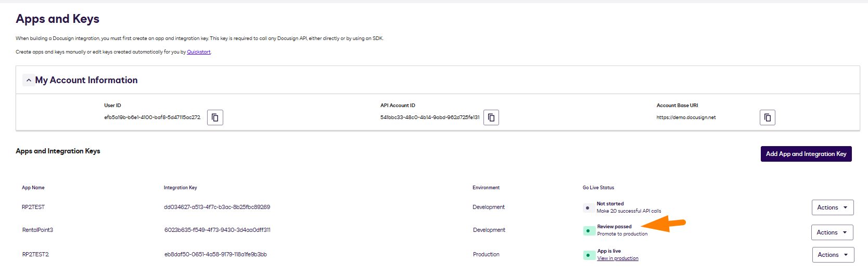The height and width of the screenshot is (274, 868).
Task: Click the Apps and Integration Keys heading
Action: pos(58,151)
